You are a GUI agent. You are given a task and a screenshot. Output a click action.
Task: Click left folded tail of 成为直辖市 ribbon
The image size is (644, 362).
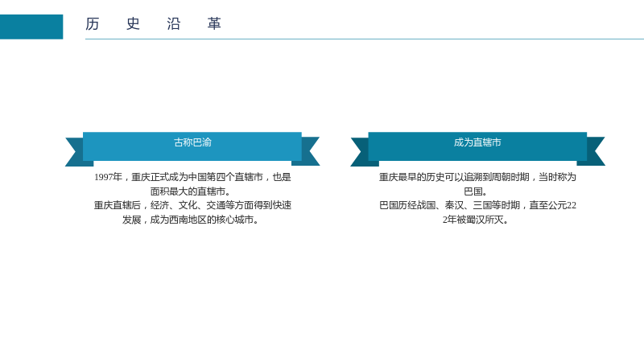(x=361, y=152)
